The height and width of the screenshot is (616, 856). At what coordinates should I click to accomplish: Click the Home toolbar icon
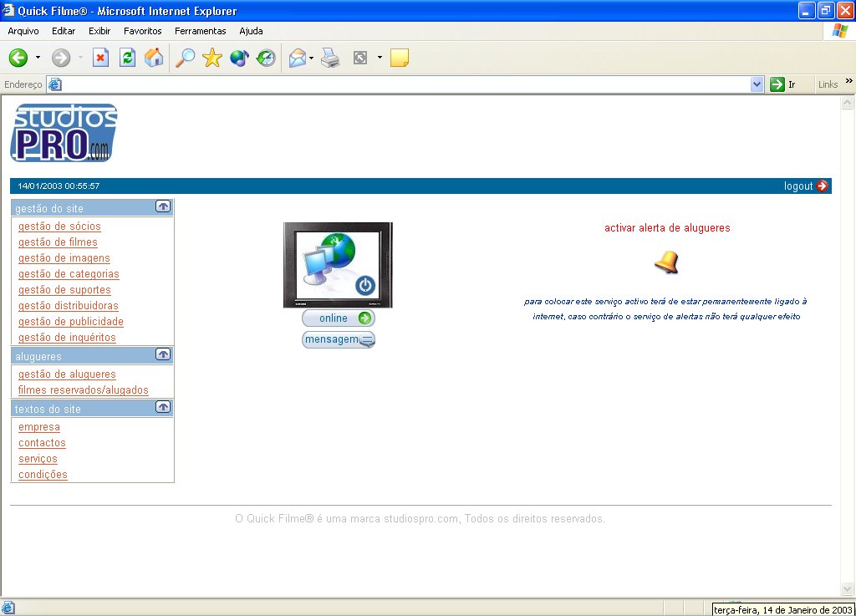coord(154,58)
